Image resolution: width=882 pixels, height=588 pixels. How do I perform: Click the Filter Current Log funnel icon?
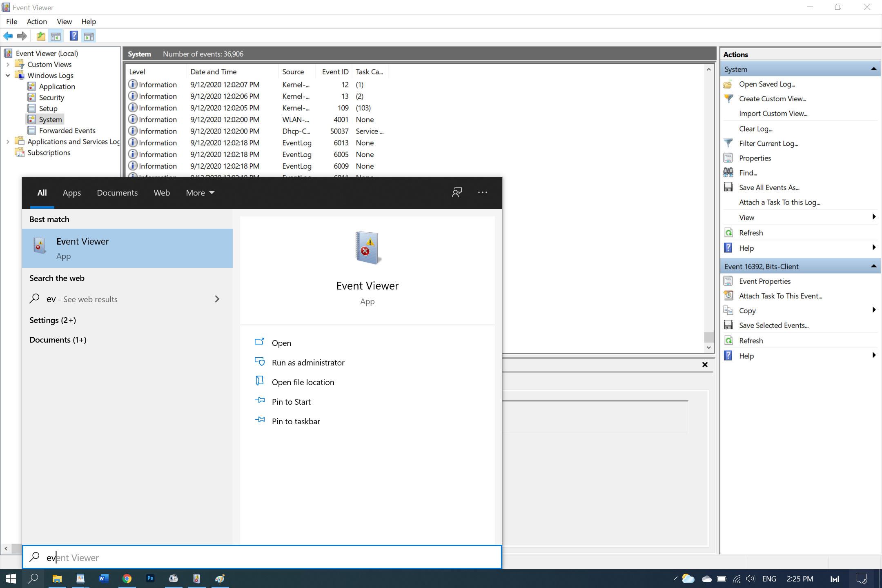point(728,143)
